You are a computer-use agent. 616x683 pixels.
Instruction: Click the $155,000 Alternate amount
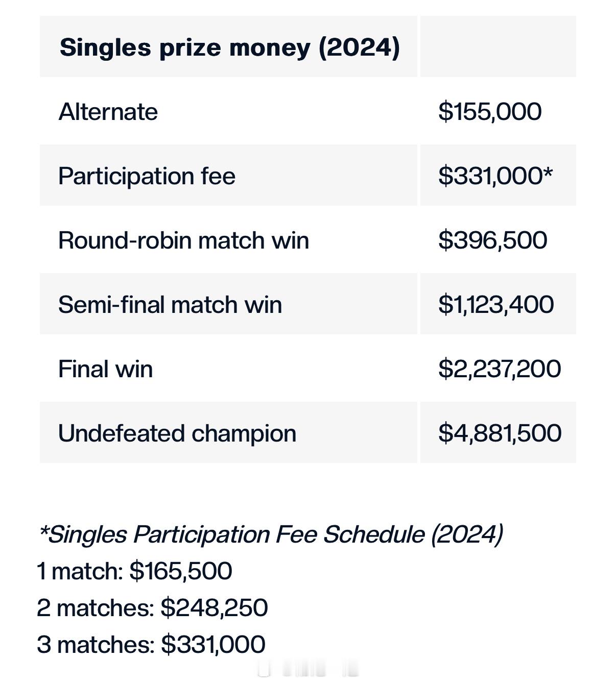coord(490,111)
